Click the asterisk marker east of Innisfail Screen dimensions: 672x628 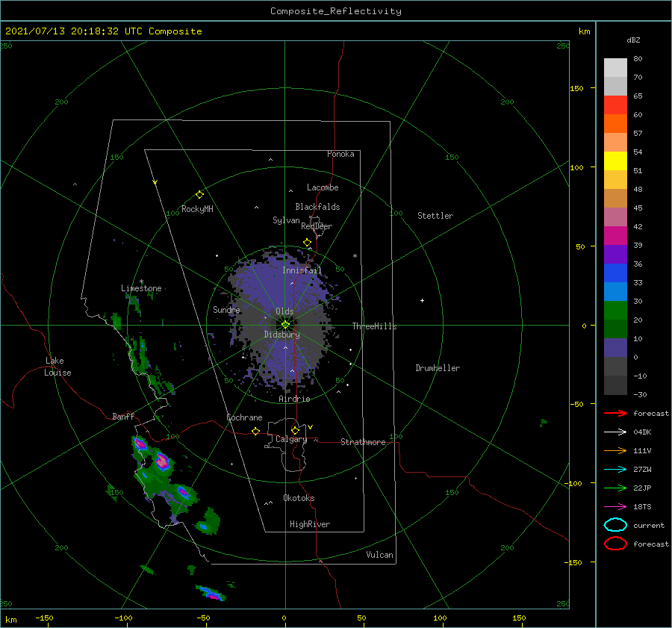pyautogui.click(x=355, y=256)
